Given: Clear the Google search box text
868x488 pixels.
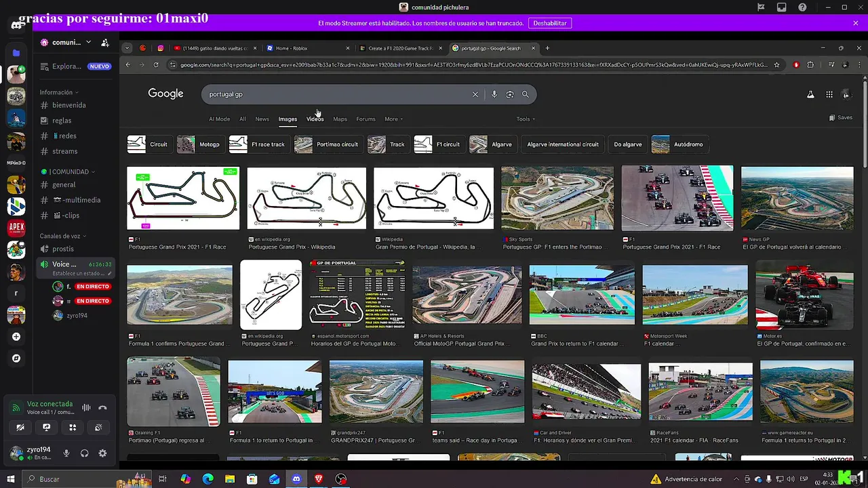Looking at the screenshot, I should coord(475,94).
